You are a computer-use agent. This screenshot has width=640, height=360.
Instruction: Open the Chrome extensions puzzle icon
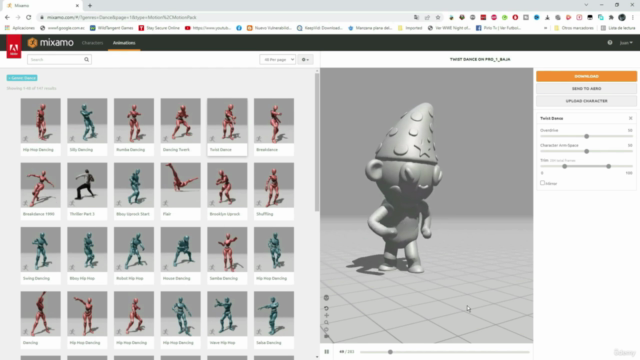click(x=611, y=18)
